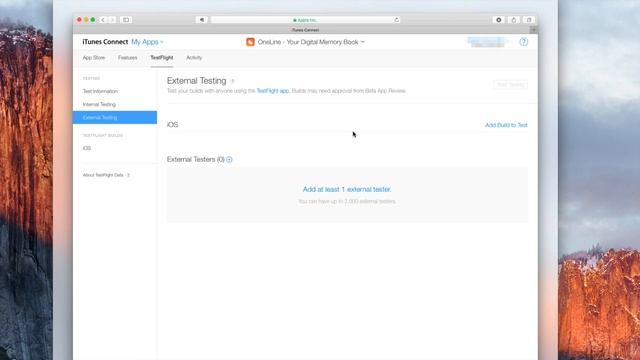The image size is (640, 360).
Task: Switch to the App Store tab
Action: point(94,58)
